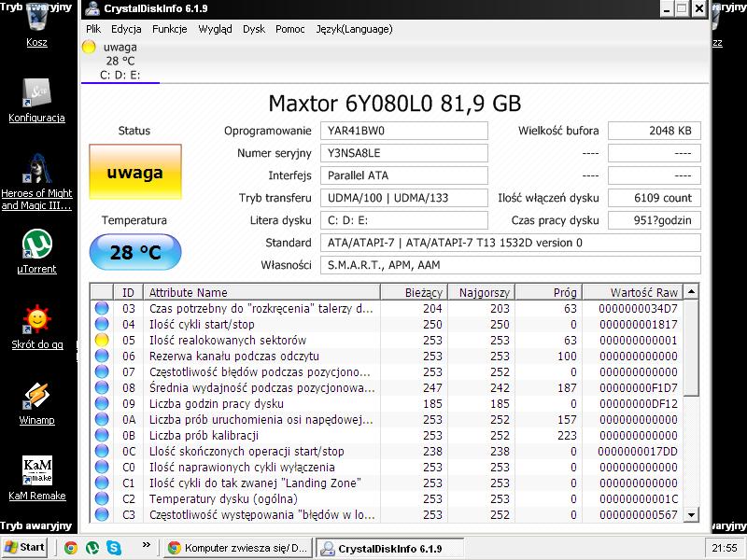Open the Język(Language) menu
Viewport: 747px width, 560px height.
pyautogui.click(x=355, y=29)
